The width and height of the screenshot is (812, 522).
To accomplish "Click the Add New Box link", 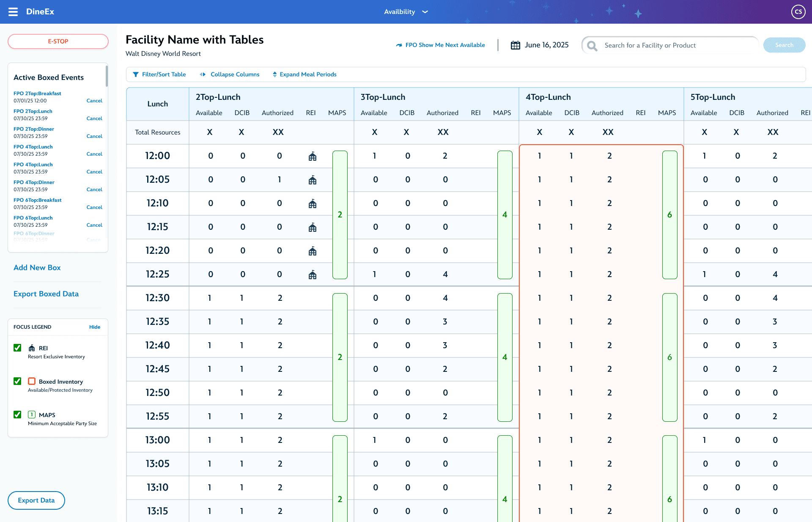I will tap(37, 268).
